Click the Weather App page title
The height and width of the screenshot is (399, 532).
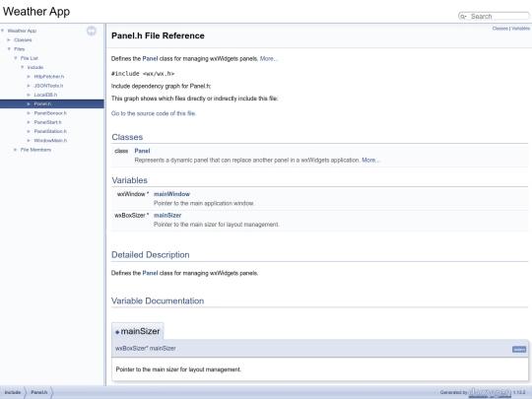pos(36,12)
